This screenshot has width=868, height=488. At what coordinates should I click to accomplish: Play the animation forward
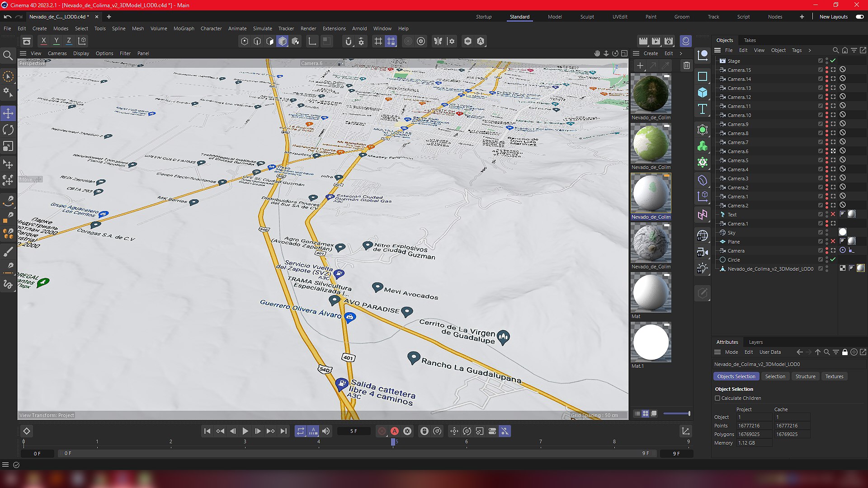pyautogui.click(x=245, y=432)
